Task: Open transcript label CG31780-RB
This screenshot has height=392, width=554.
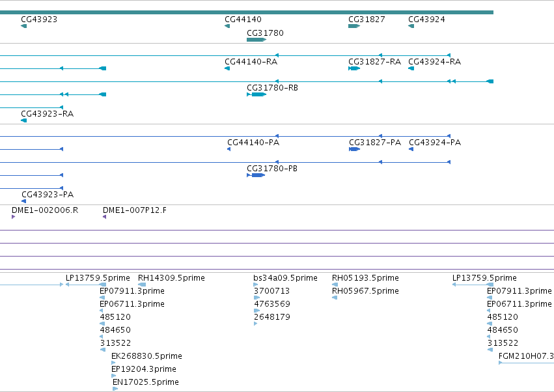Action: [x=272, y=88]
